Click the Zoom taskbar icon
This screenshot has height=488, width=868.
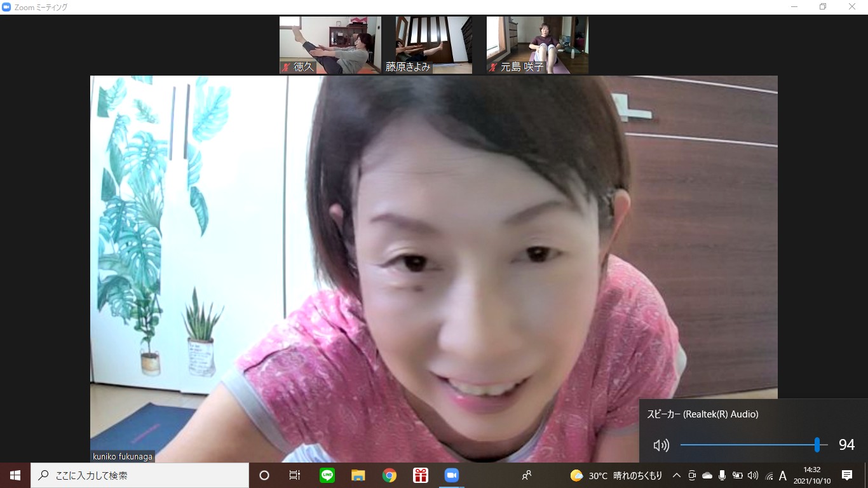click(452, 475)
